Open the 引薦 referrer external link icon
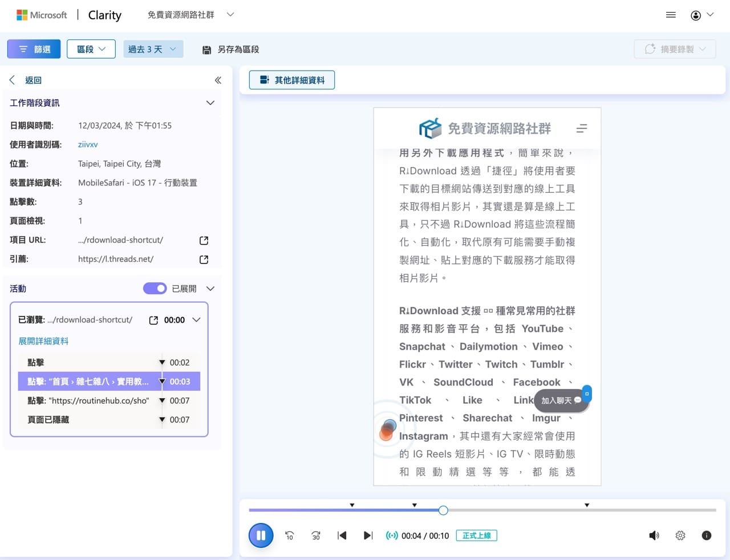730x560 pixels. tap(204, 259)
